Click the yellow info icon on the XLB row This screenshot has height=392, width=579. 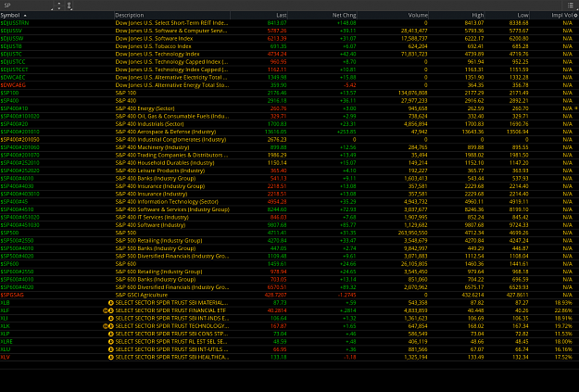(111, 303)
